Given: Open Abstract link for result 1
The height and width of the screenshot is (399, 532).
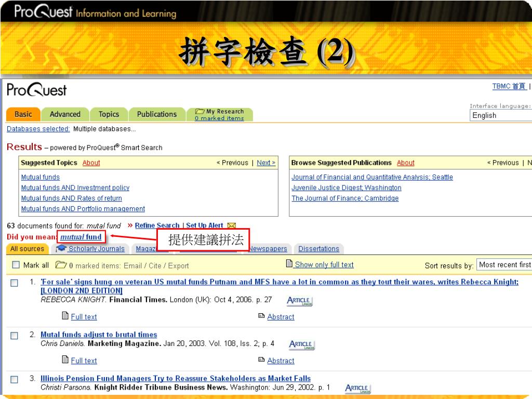Looking at the screenshot, I should (x=281, y=317).
